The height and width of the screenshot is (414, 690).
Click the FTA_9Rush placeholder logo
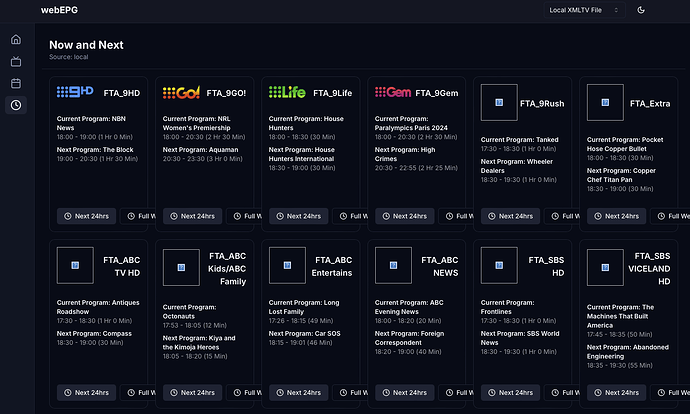click(499, 103)
